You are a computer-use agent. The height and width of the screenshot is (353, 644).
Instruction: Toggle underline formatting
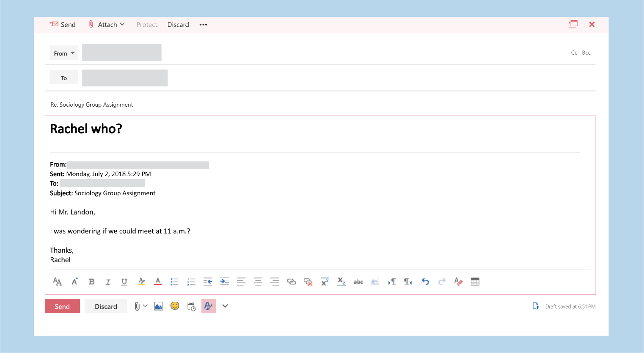click(124, 281)
